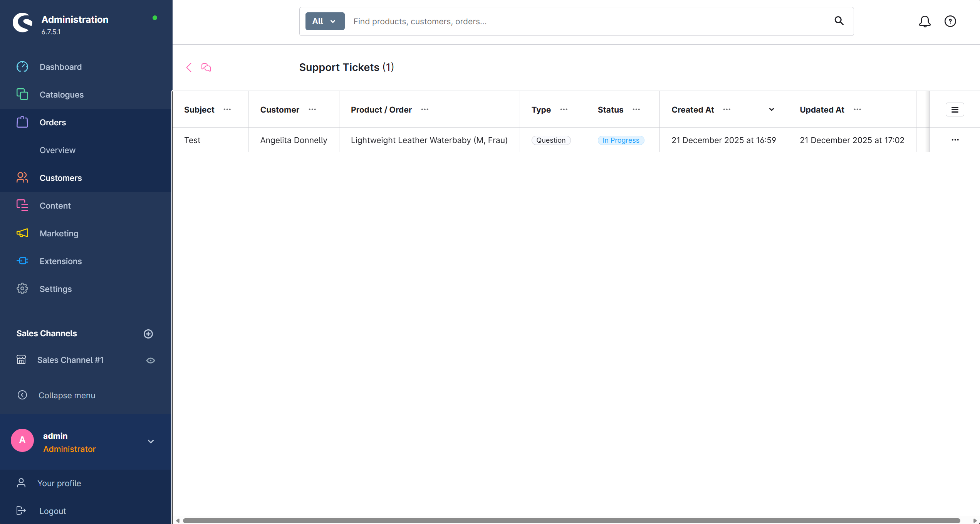Click the support tickets chat bubbles icon
The width and height of the screenshot is (980, 524).
tap(206, 67)
